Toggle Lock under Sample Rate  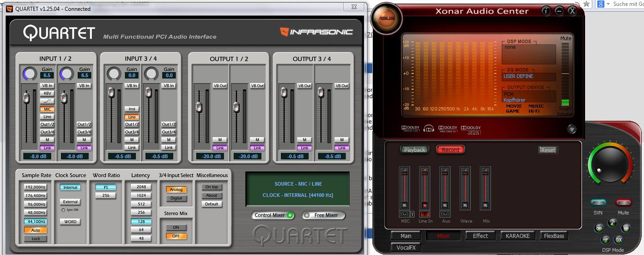(36, 239)
